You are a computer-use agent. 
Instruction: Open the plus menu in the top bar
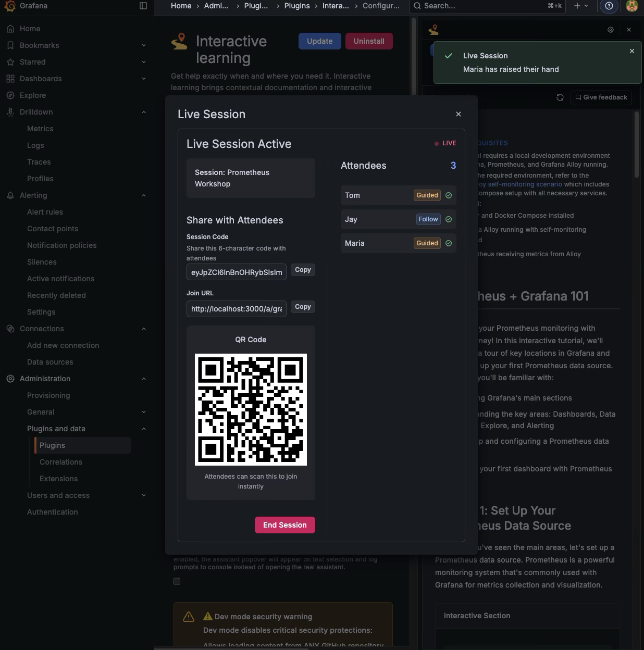(x=579, y=6)
